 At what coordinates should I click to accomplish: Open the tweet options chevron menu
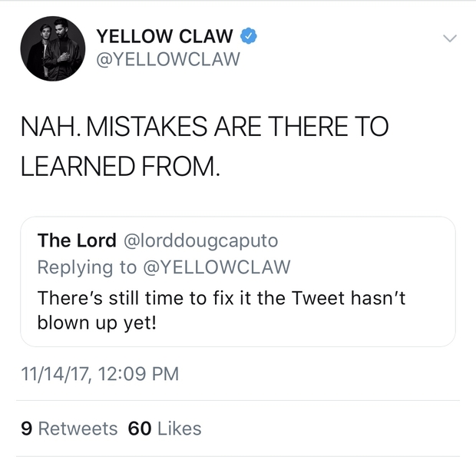coord(449,38)
